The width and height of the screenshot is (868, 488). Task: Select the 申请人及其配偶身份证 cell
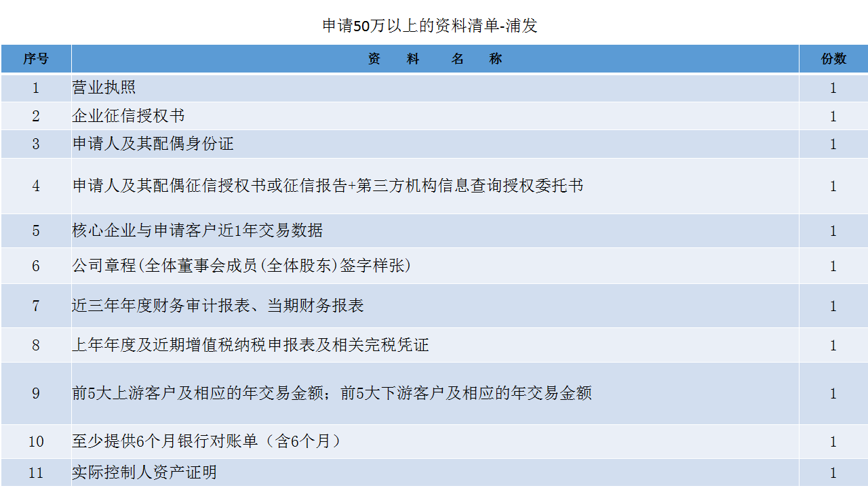(435, 144)
